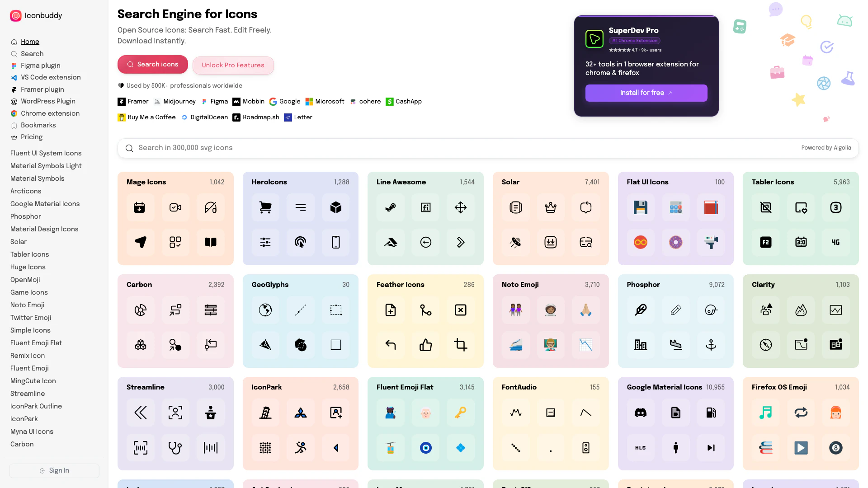Select the crown icon in Solar set
This screenshot has height=488, width=868.
point(550,207)
